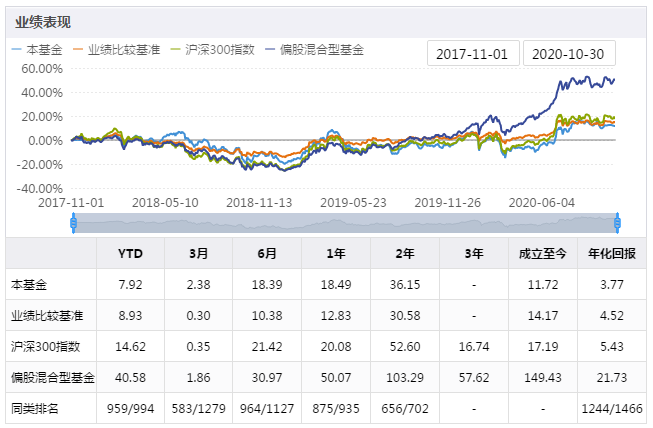Select the 成立至今 column header
Image resolution: width=653 pixels, height=428 pixels.
[543, 254]
